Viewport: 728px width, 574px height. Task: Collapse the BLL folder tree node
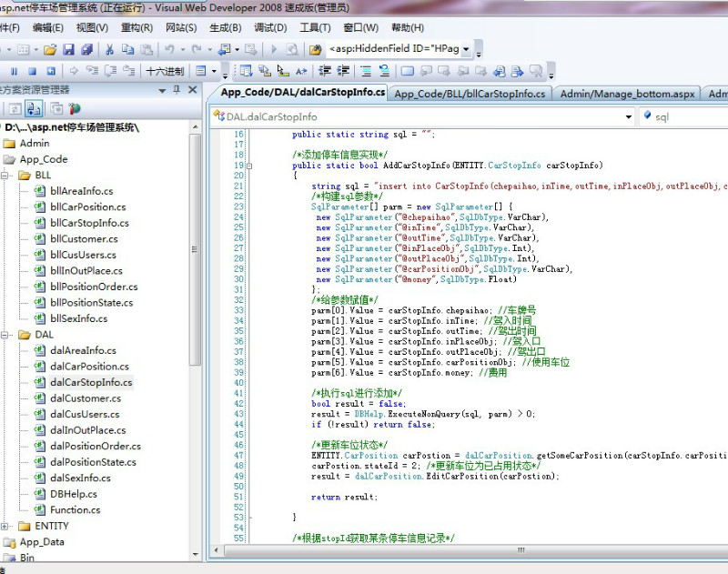[5, 176]
